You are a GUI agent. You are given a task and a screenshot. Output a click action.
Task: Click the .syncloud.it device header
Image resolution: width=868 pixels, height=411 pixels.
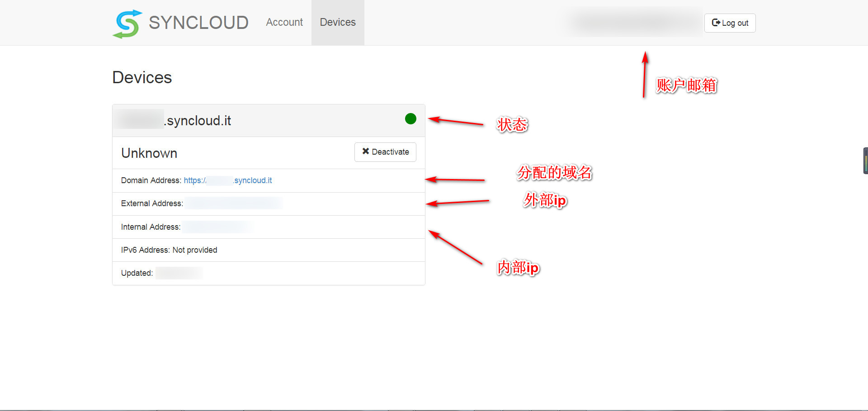click(x=269, y=121)
